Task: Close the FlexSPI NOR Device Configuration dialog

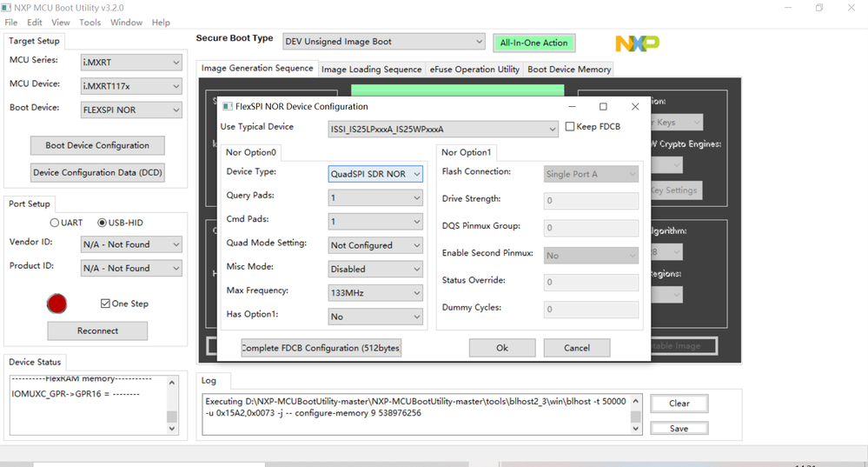Action: tap(635, 106)
